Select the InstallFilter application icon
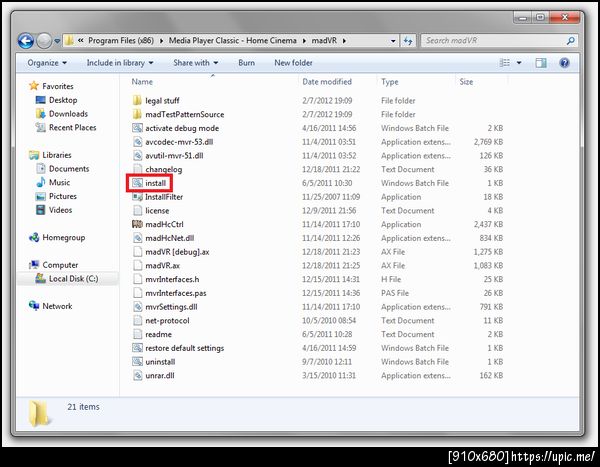 point(137,197)
